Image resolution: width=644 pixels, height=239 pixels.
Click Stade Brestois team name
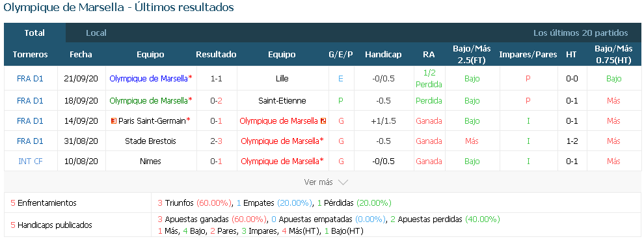pos(150,141)
